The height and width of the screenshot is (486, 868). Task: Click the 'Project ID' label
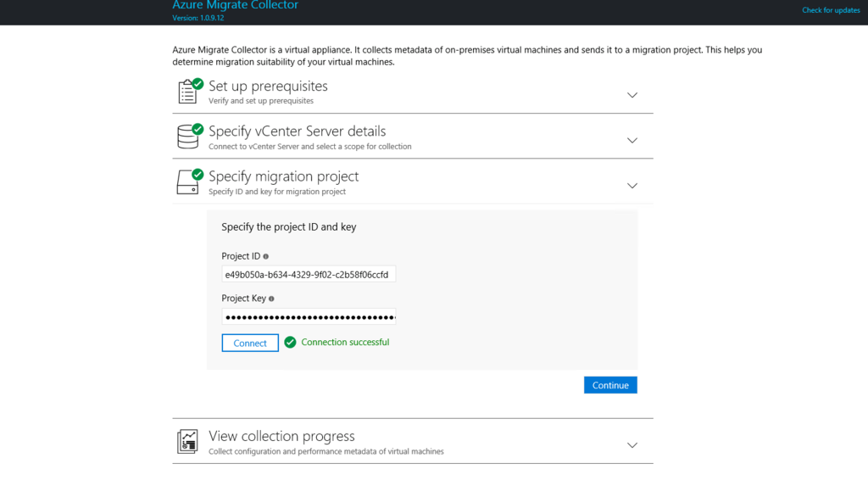pyautogui.click(x=241, y=257)
